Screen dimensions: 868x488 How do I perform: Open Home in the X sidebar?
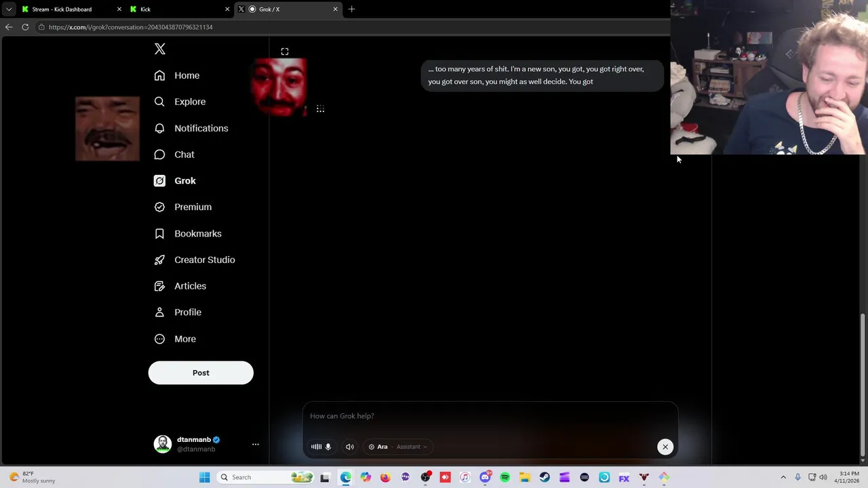pos(177,75)
